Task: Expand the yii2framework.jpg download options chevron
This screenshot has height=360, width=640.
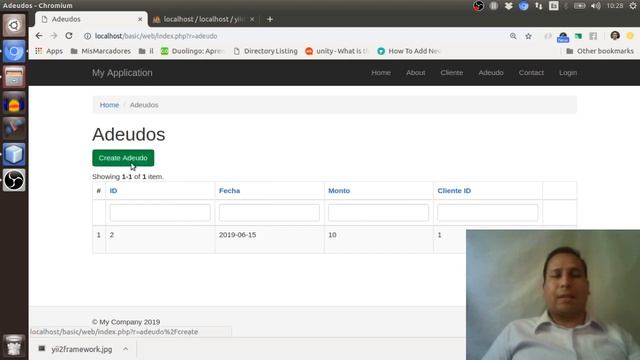Action: coord(126,349)
